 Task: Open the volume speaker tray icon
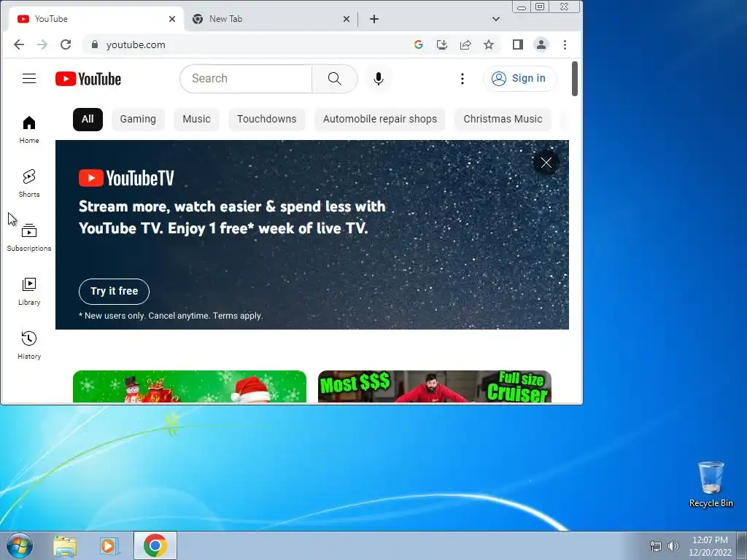673,546
